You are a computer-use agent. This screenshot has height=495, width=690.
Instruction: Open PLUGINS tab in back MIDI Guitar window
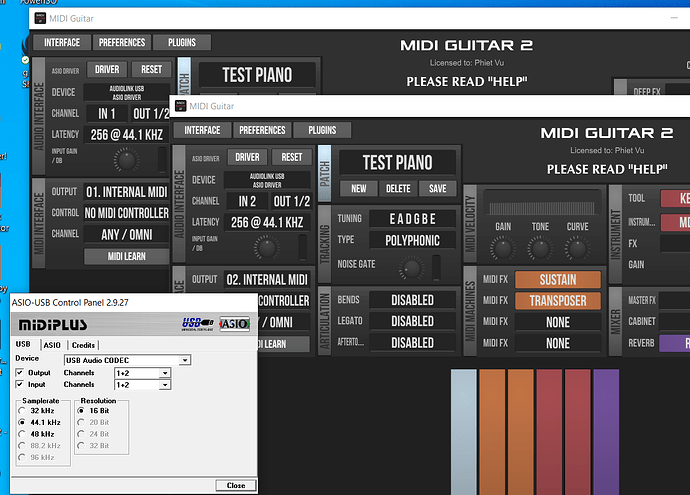[x=182, y=43]
